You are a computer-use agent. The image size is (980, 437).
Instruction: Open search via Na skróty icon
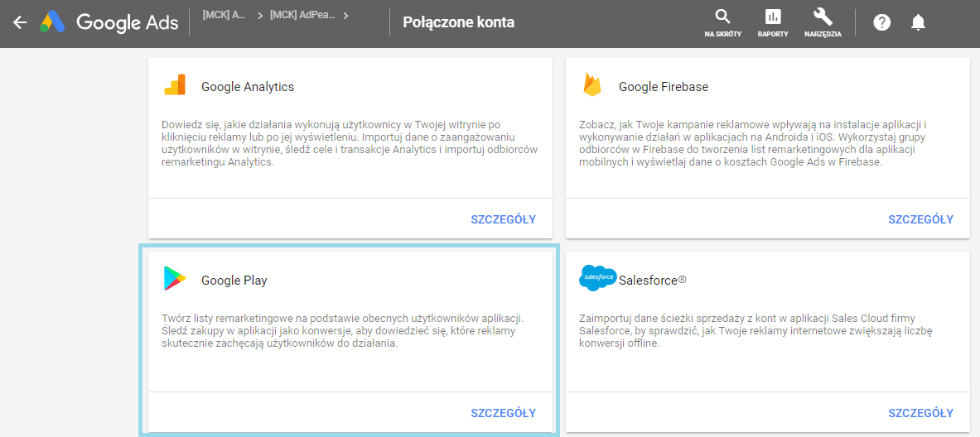click(x=722, y=17)
